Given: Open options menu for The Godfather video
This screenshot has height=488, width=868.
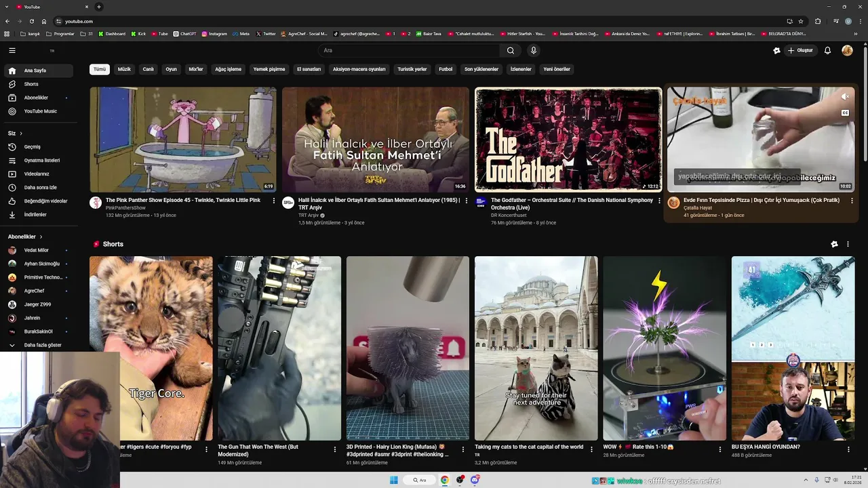Looking at the screenshot, I should point(659,201).
